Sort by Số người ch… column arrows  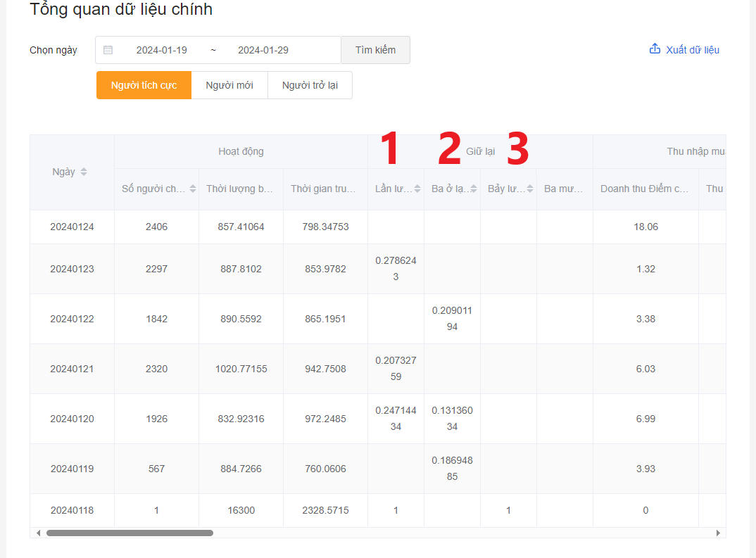tap(193, 189)
